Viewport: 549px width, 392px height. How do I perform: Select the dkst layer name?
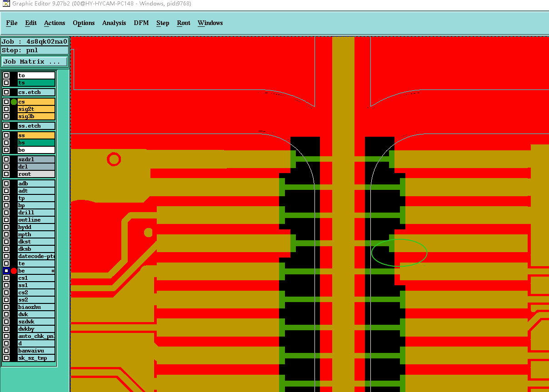[x=36, y=242]
